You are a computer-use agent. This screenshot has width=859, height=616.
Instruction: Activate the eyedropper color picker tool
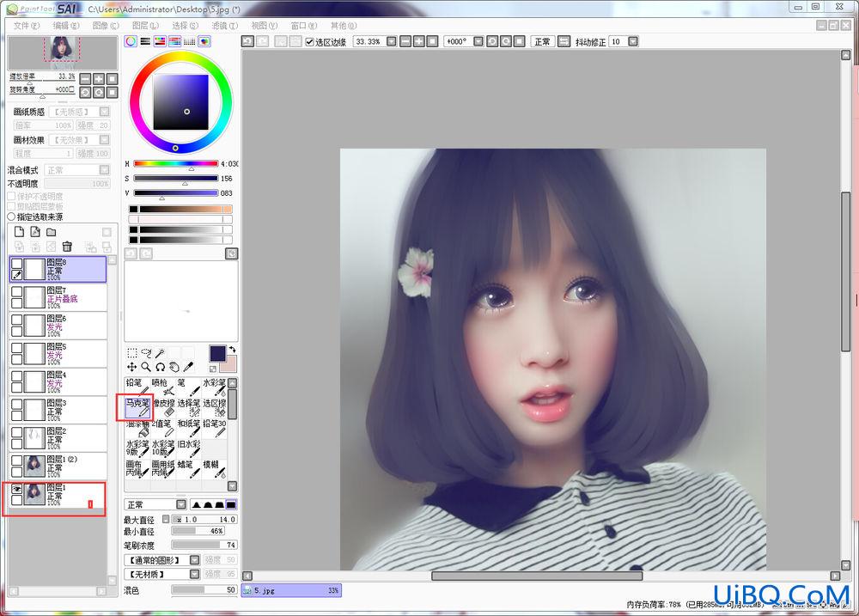point(188,366)
